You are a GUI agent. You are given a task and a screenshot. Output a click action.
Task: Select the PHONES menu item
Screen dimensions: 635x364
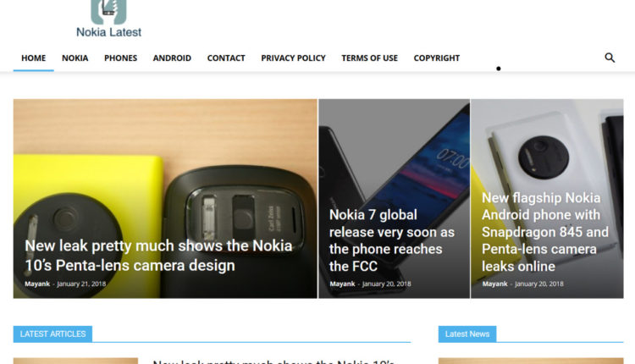(121, 58)
